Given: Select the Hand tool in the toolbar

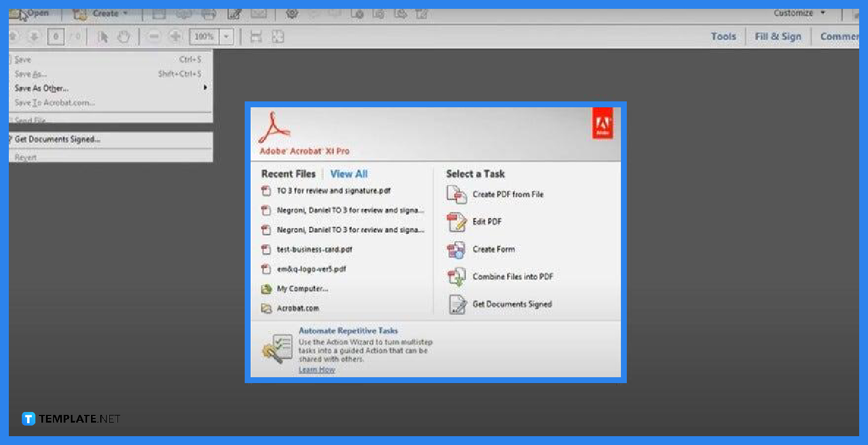Looking at the screenshot, I should pos(123,36).
